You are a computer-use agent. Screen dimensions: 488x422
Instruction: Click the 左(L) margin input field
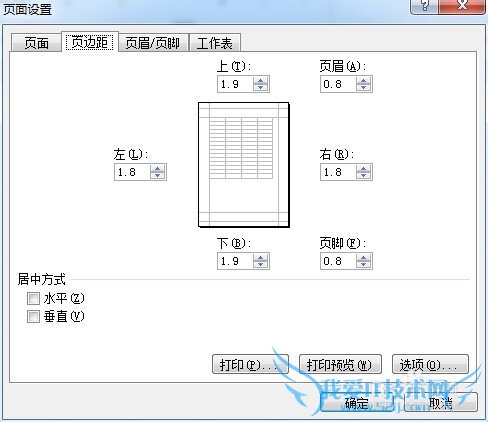tap(132, 172)
